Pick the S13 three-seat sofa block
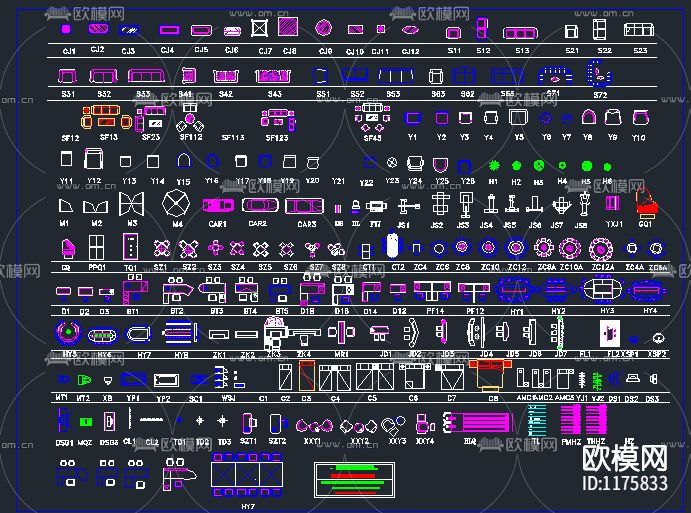This screenshot has height=513, width=691. pos(520,33)
